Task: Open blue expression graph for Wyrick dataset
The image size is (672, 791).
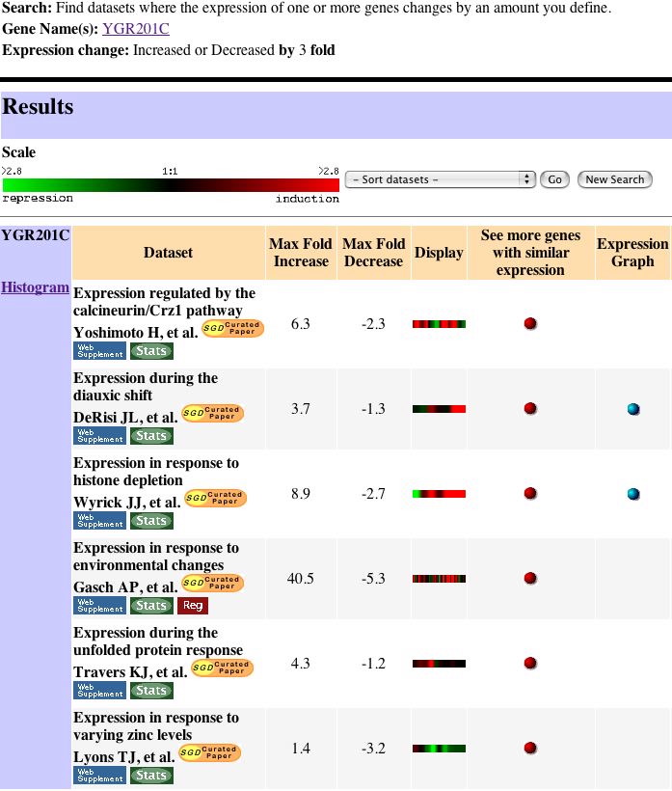Action: point(632,494)
